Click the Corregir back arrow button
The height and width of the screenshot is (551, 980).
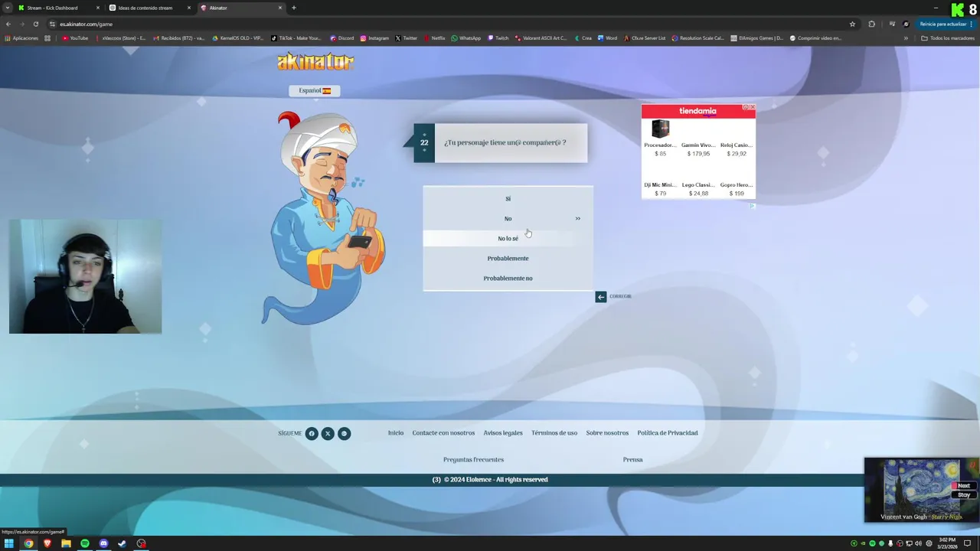[601, 296]
